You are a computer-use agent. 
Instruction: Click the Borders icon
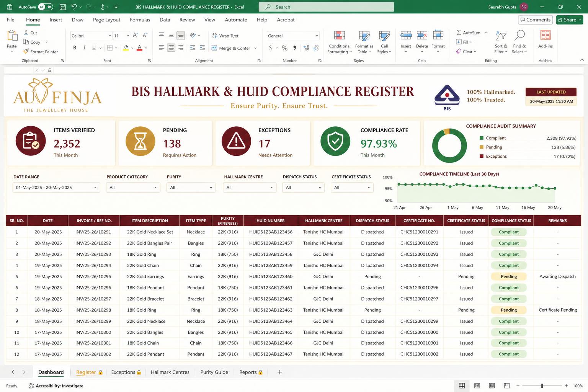pyautogui.click(x=110, y=48)
